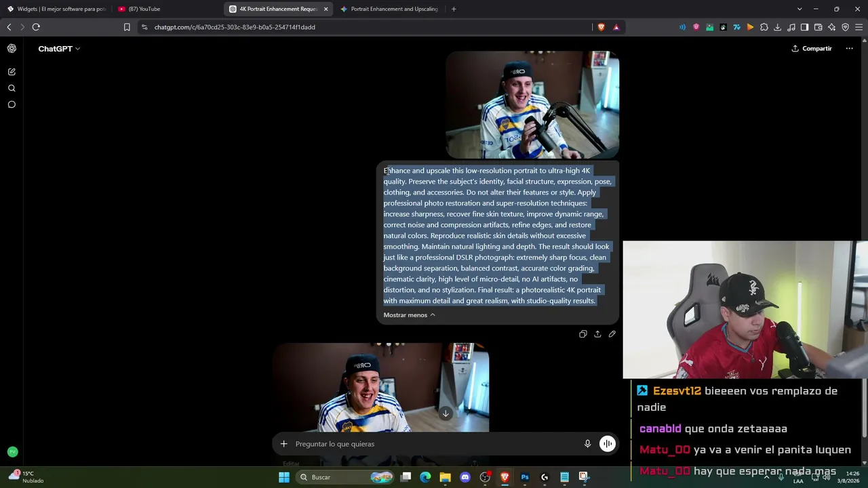Switch to Portrait Enhancement and Upscaling tab
The width and height of the screenshot is (868, 488).
389,9
